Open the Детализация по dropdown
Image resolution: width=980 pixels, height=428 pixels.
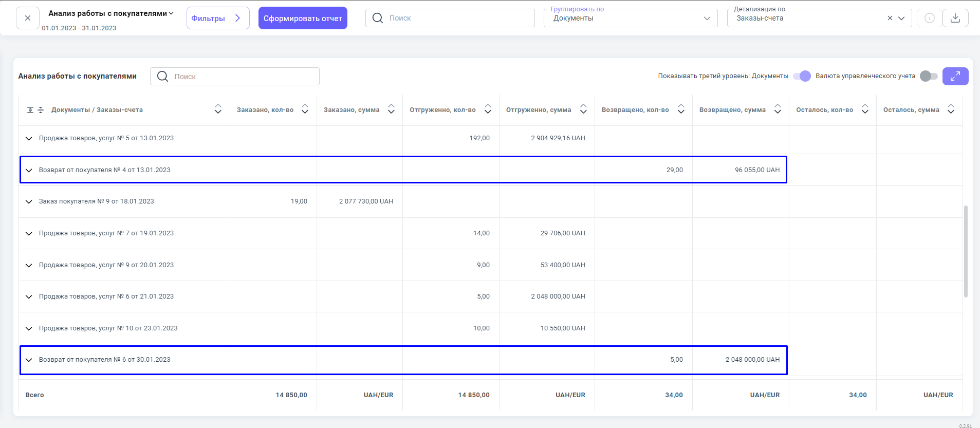(x=901, y=18)
